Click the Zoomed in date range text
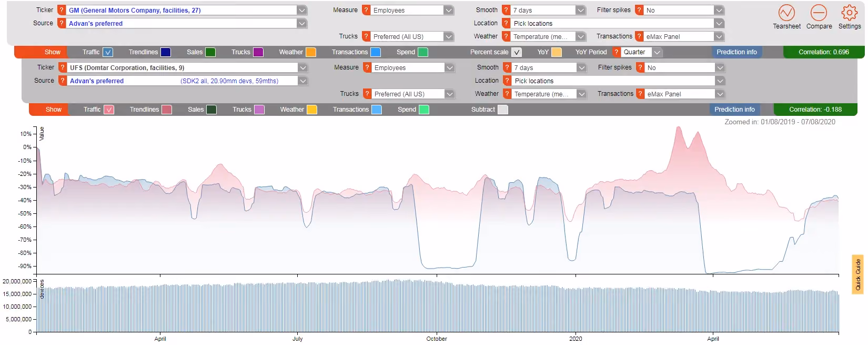 click(780, 122)
